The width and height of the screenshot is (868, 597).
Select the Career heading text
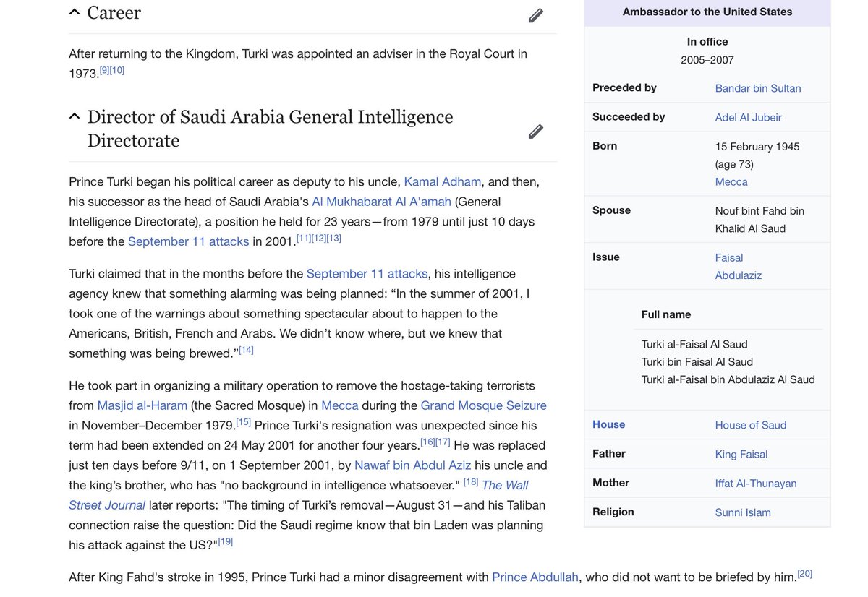(x=114, y=13)
